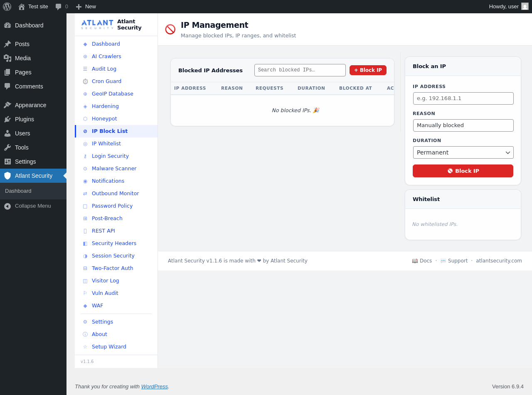Click the IP Address input field
Image resolution: width=532 pixels, height=395 pixels.
[463, 98]
